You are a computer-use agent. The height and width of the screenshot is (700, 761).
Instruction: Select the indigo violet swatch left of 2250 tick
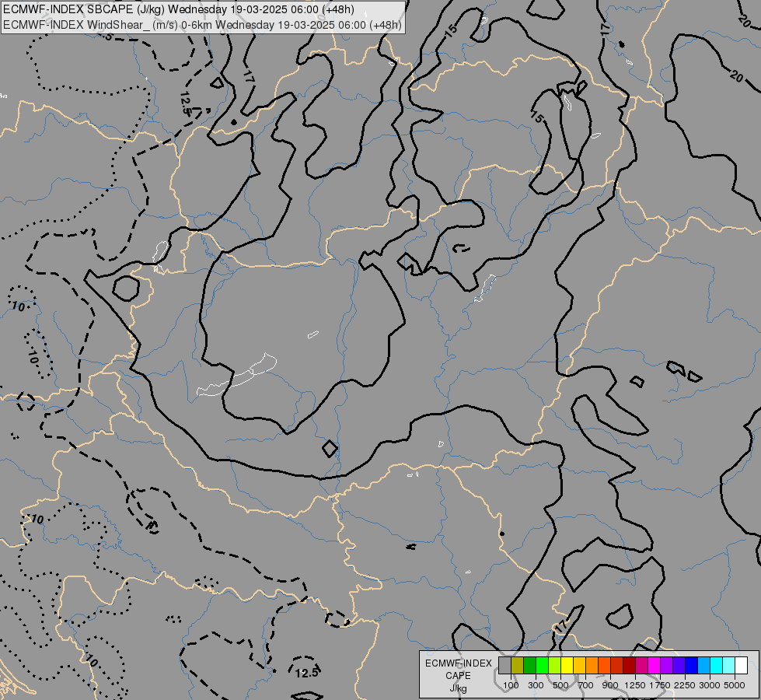tap(679, 666)
